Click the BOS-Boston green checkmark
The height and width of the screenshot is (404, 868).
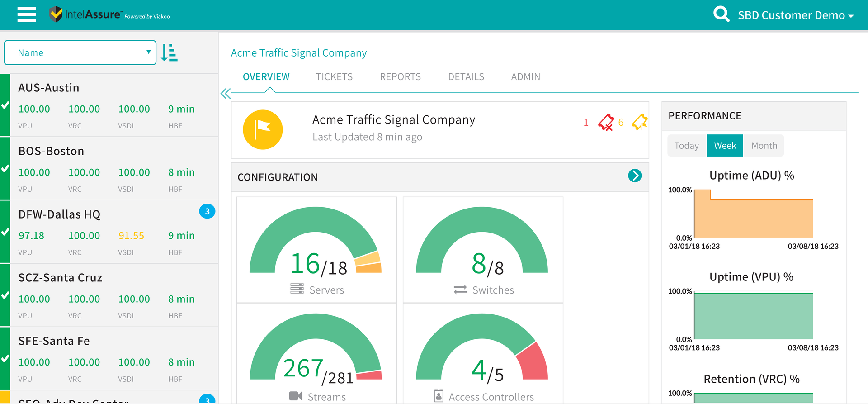(5, 169)
